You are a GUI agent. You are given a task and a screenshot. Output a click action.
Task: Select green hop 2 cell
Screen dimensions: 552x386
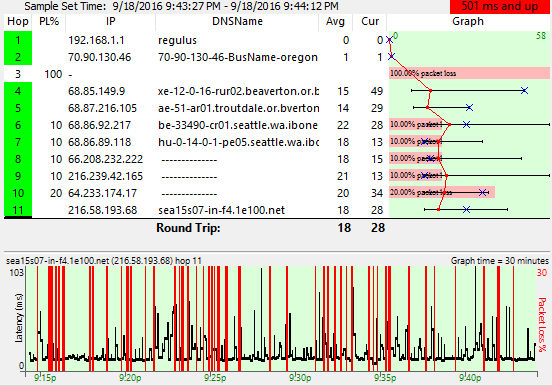[18, 57]
